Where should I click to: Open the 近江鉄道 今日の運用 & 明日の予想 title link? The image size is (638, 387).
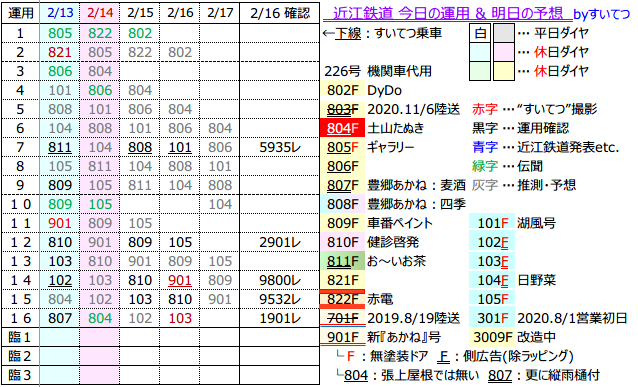[448, 13]
